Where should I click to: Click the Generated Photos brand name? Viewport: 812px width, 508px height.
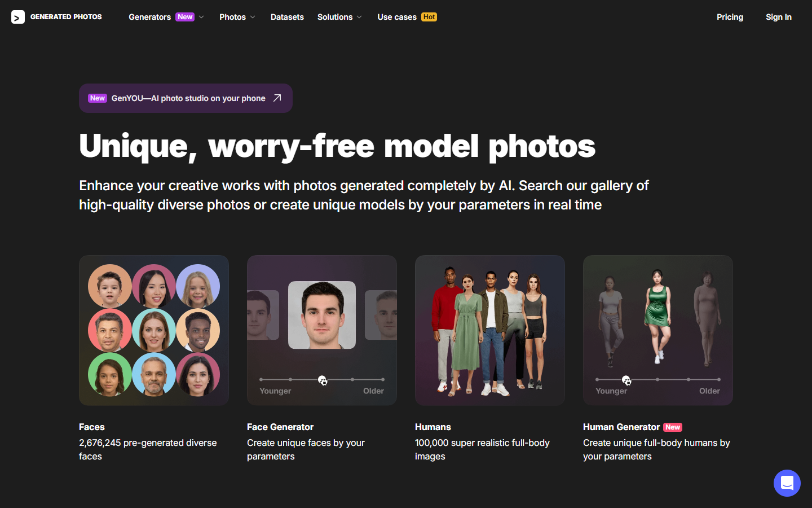[66, 17]
